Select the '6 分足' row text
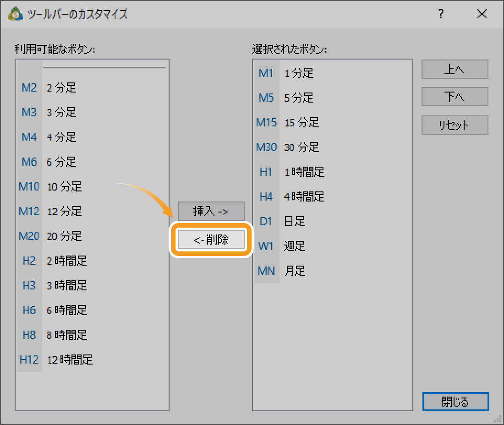This screenshot has width=504, height=425. [x=61, y=162]
